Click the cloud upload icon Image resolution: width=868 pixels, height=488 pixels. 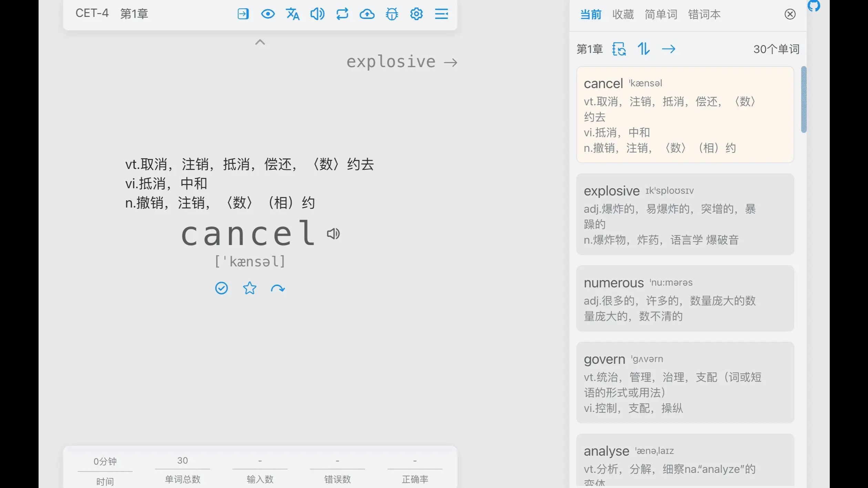pos(367,14)
